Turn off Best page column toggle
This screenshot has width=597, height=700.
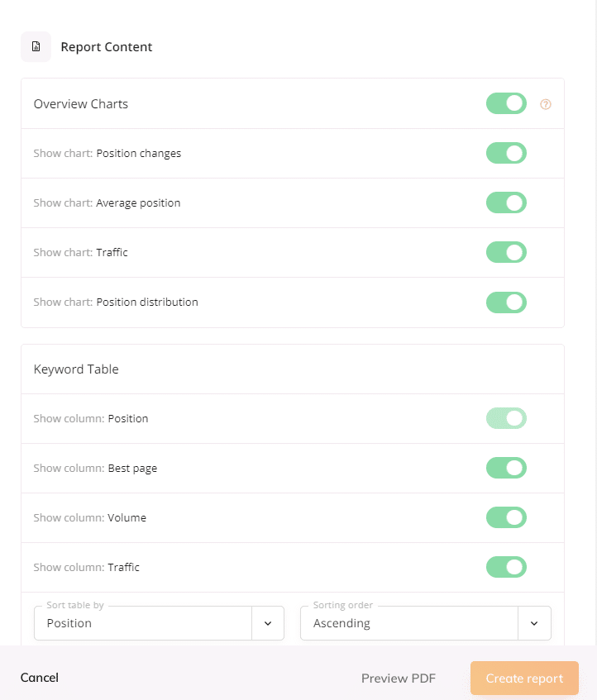pyautogui.click(x=506, y=468)
